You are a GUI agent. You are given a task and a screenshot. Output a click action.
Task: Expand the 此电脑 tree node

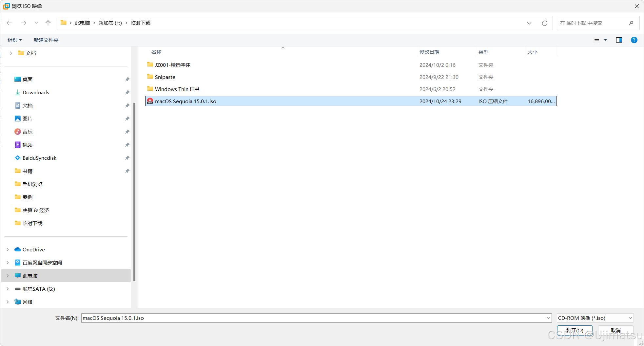pyautogui.click(x=8, y=276)
